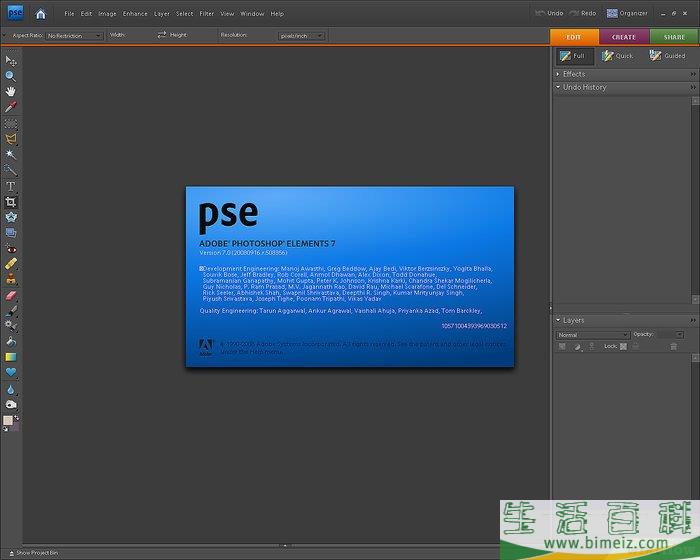
Task: Select the Sponge tool
Action: click(x=11, y=405)
